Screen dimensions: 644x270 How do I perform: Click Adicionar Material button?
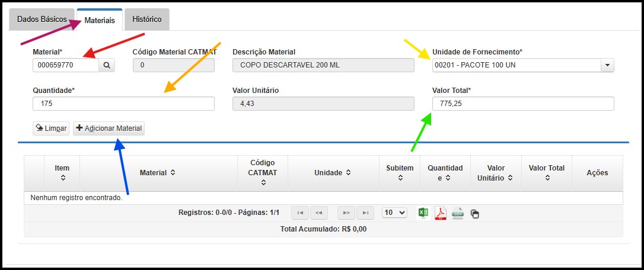[x=109, y=128]
